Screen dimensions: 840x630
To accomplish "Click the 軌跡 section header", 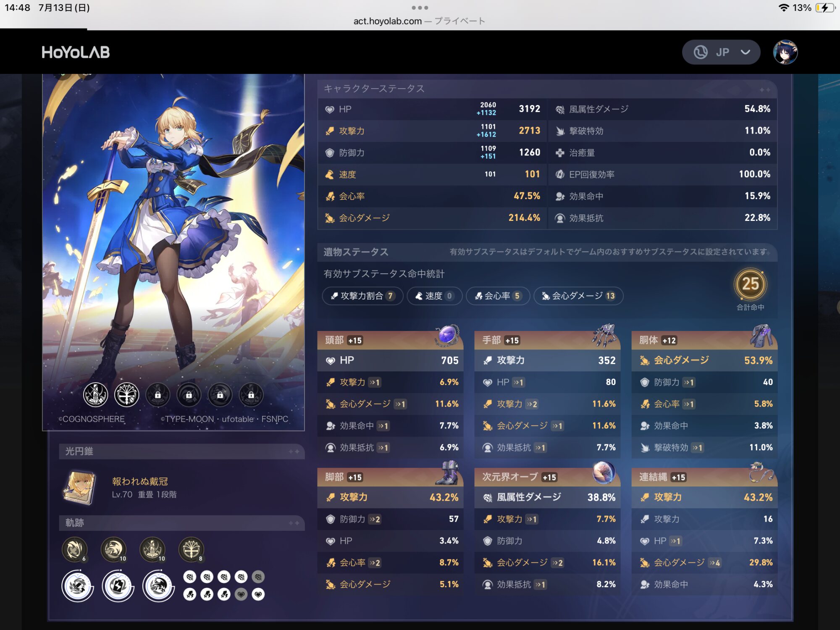I will point(181,523).
